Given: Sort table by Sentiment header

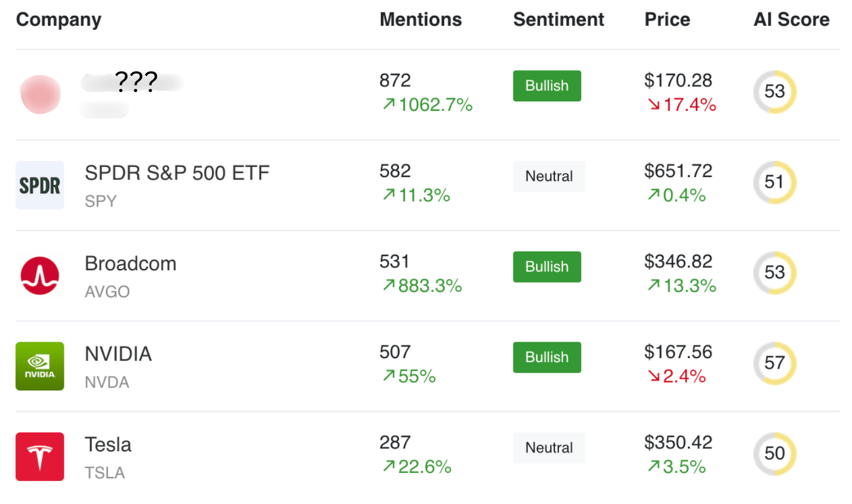Looking at the screenshot, I should tap(558, 19).
